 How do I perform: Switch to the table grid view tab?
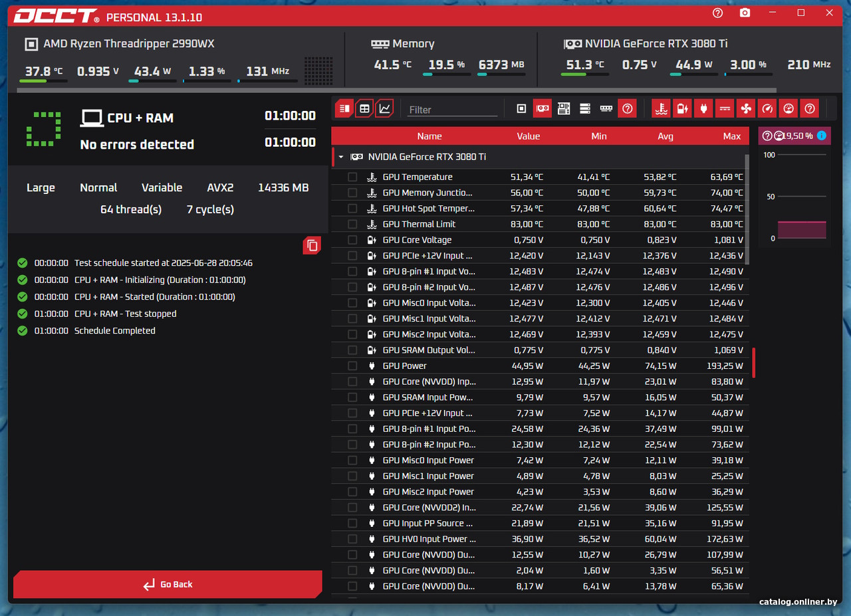364,108
